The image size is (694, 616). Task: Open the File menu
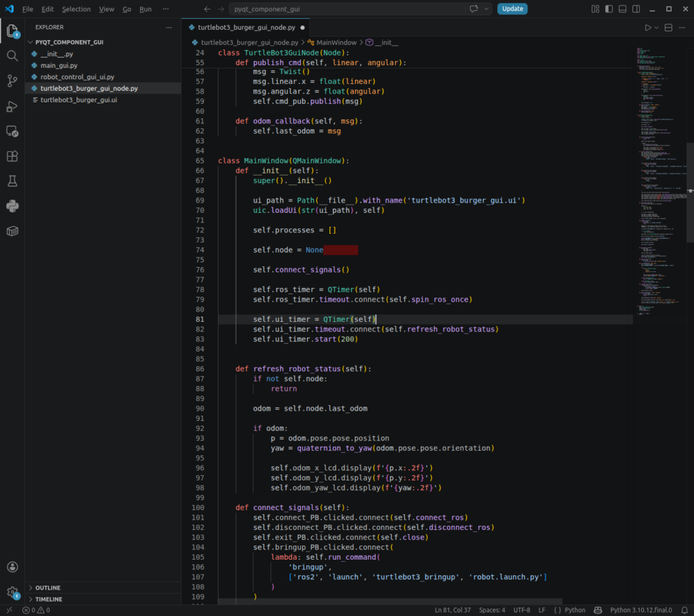point(27,9)
